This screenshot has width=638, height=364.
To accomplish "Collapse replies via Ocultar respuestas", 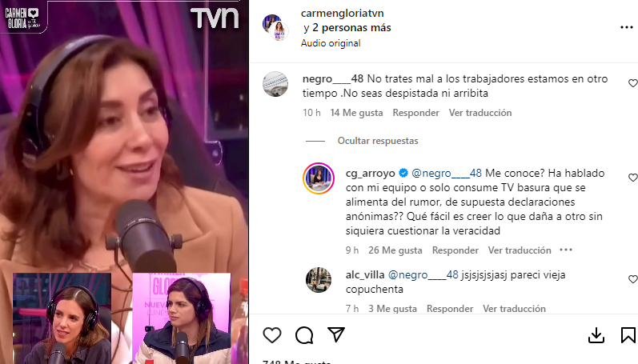I will tap(378, 141).
